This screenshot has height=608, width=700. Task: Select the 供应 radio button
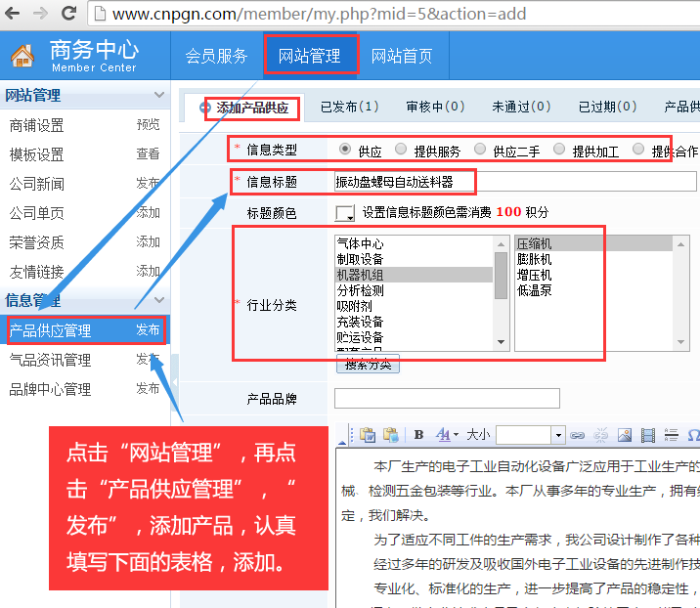pyautogui.click(x=345, y=150)
